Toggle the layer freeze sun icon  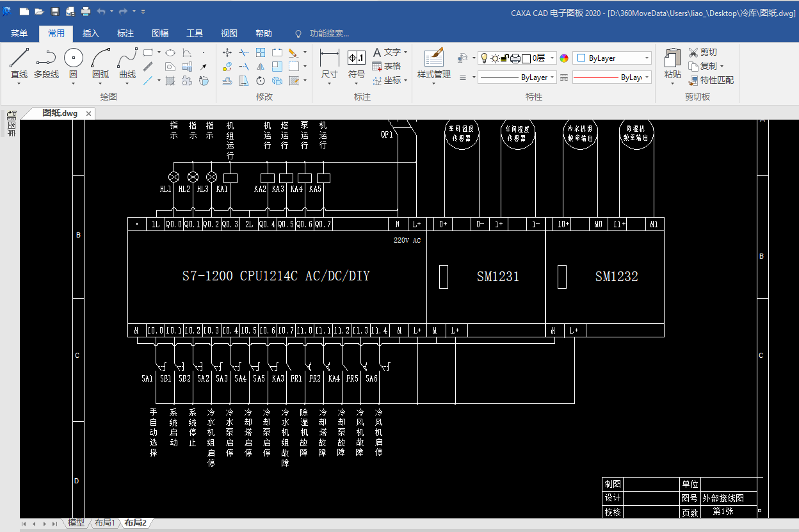494,58
